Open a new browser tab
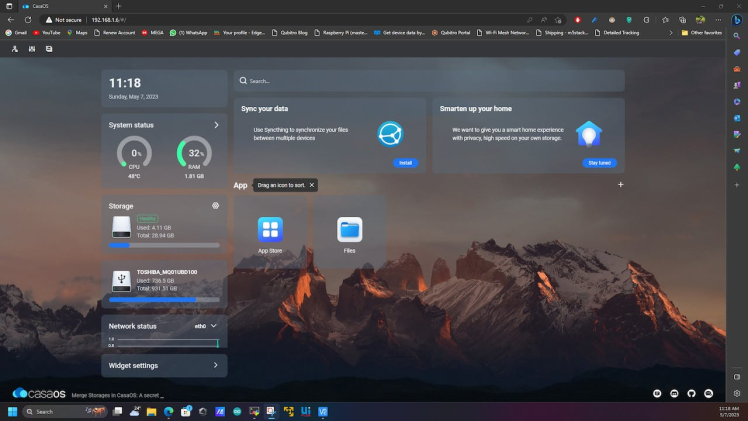This screenshot has height=421, width=748. (119, 6)
